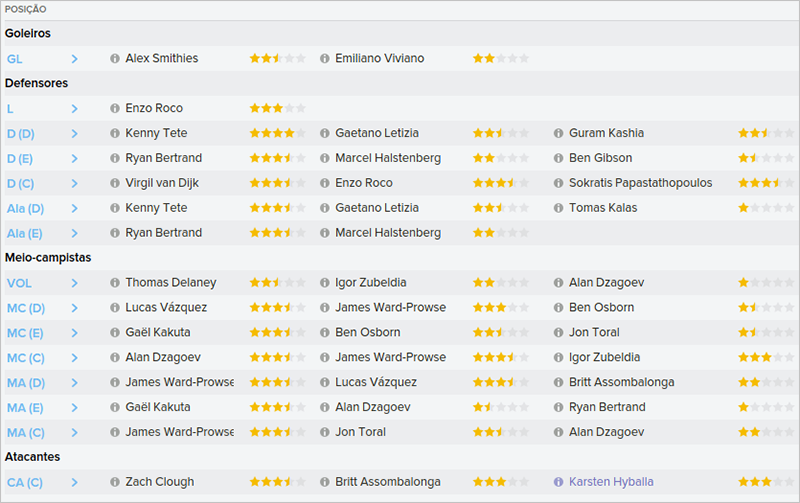Open Karsten Hyballa player link

click(x=614, y=482)
